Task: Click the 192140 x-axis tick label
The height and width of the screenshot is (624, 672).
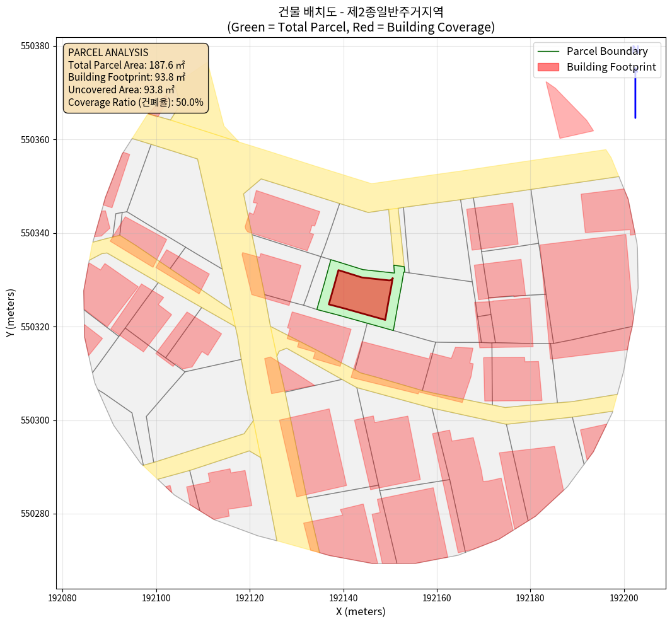Action: tap(344, 597)
